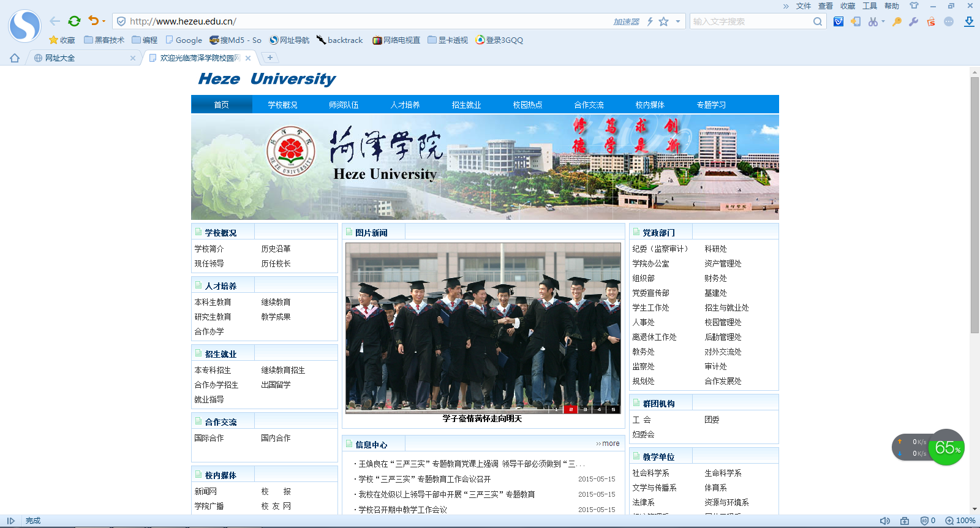This screenshot has height=528, width=980.
Task: Open the address bar dropdown arrow
Action: [x=678, y=21]
